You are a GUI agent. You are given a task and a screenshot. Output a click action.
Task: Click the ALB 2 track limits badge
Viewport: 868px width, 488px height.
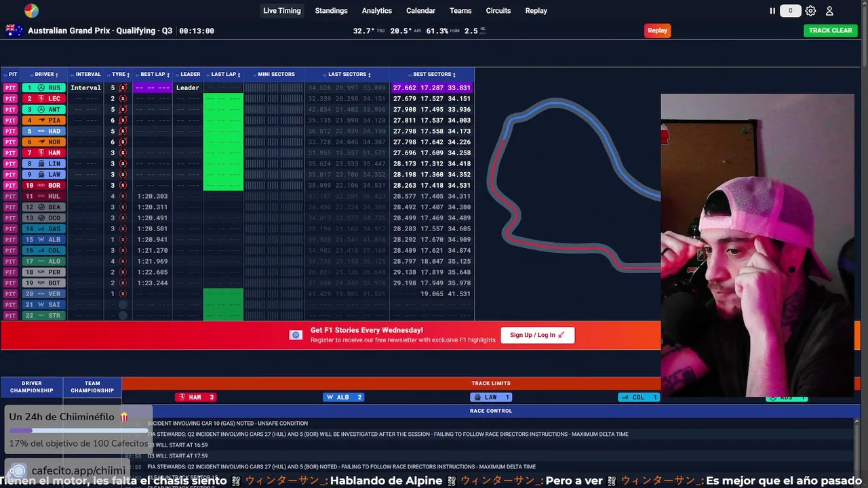tap(344, 397)
